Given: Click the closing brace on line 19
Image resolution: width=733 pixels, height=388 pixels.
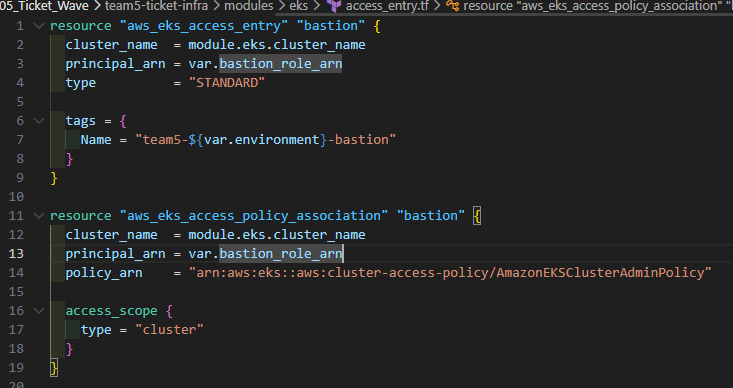Looking at the screenshot, I should tap(54, 368).
